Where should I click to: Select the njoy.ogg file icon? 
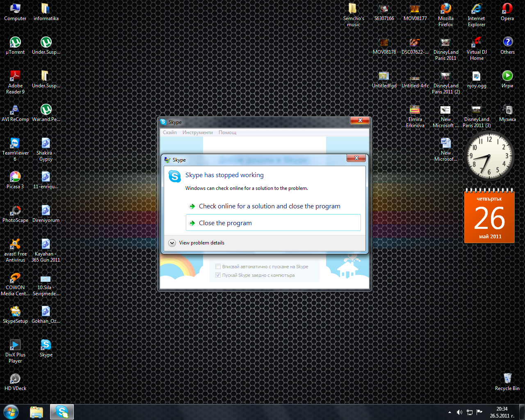click(x=477, y=80)
